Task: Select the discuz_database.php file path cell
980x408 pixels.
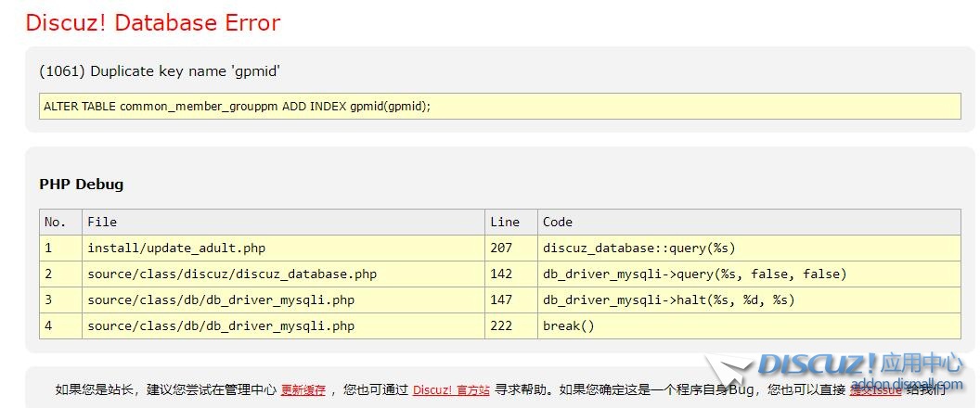Action: coord(232,274)
